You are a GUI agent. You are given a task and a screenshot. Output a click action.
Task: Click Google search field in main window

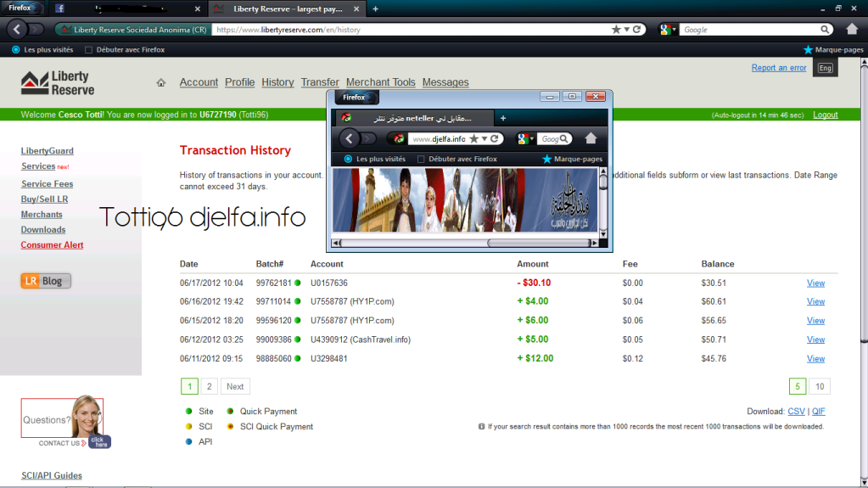click(749, 30)
